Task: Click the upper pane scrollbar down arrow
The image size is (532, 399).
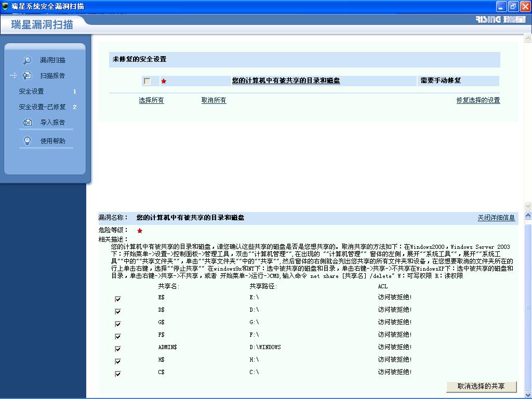Action: (528, 206)
